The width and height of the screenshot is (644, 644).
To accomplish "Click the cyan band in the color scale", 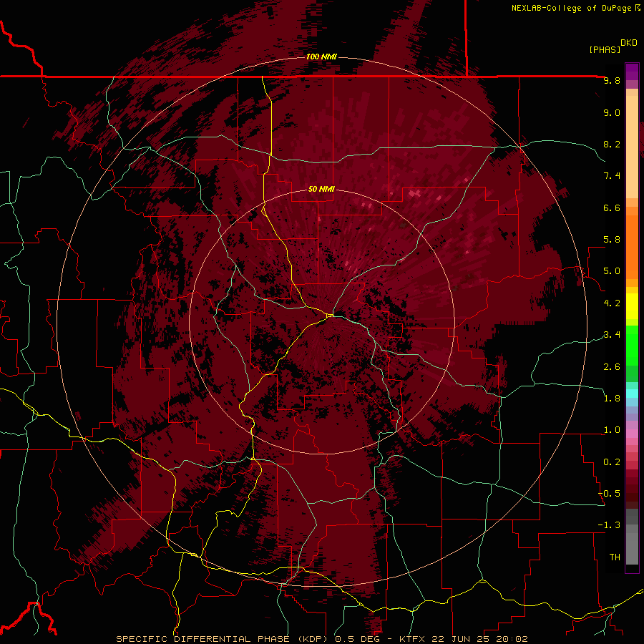I will 632,394.
